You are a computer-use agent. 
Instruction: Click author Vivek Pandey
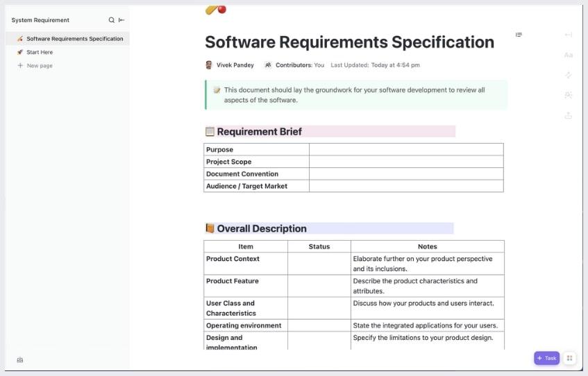235,65
